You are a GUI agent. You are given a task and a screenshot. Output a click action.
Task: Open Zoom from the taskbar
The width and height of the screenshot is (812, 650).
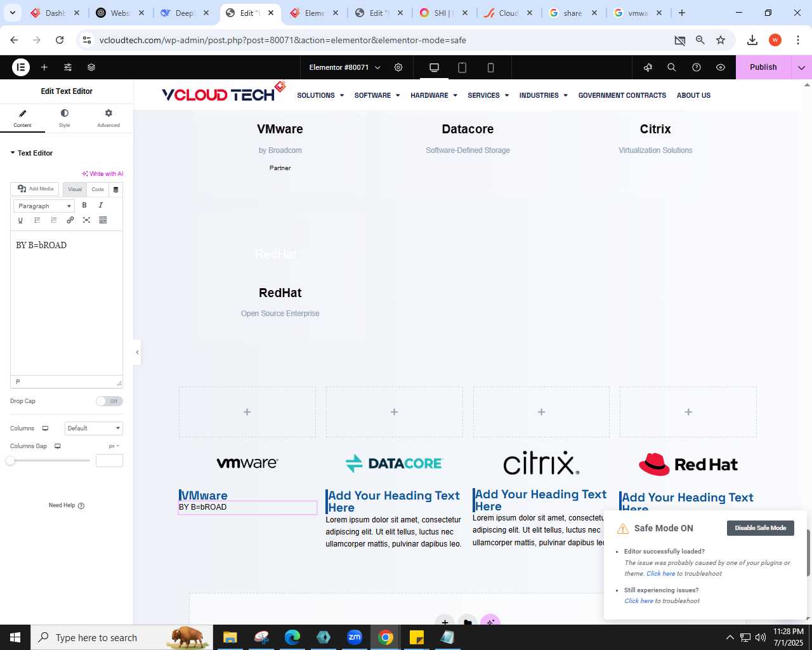coord(354,637)
